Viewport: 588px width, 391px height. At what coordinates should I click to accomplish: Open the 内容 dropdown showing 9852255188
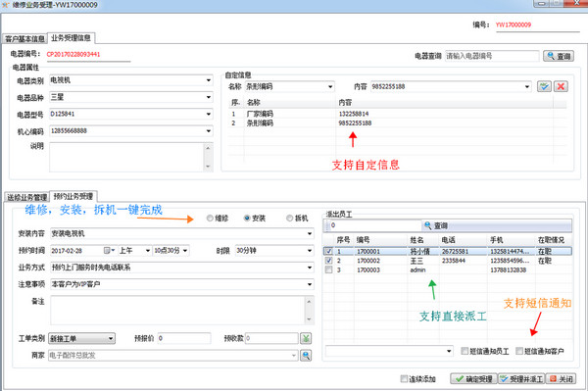[527, 86]
